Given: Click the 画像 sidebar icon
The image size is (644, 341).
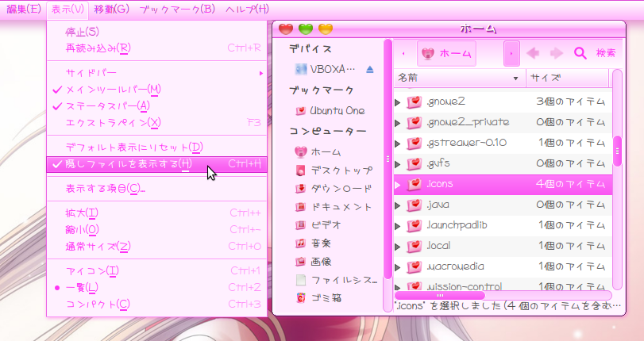Looking at the screenshot, I should coord(301,262).
